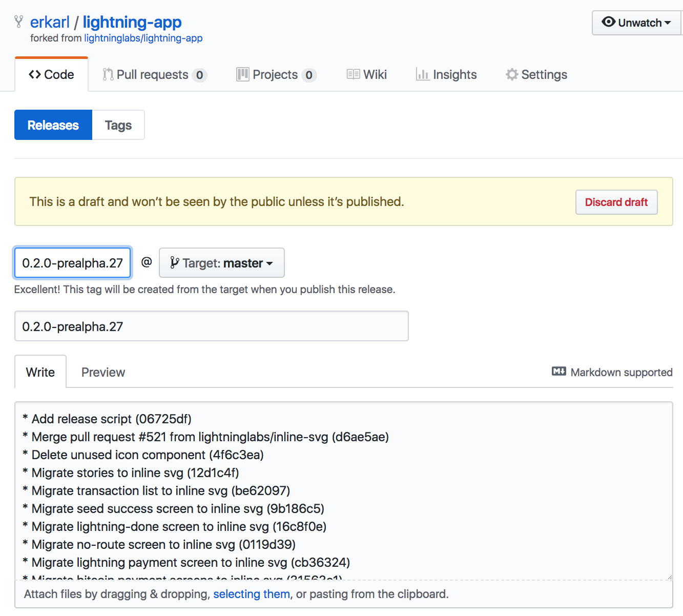Open the lightning-app repository link
Image resolution: width=683 pixels, height=616 pixels.
pos(132,22)
